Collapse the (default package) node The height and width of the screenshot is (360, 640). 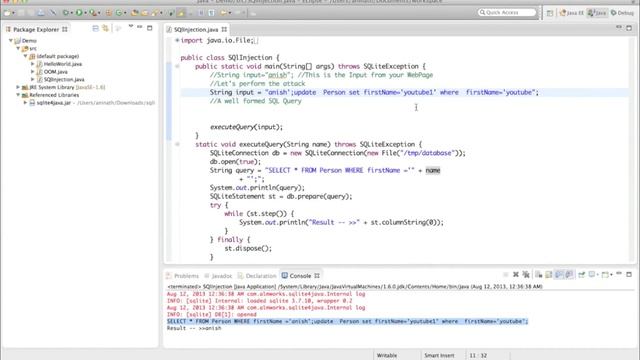click(x=25, y=56)
